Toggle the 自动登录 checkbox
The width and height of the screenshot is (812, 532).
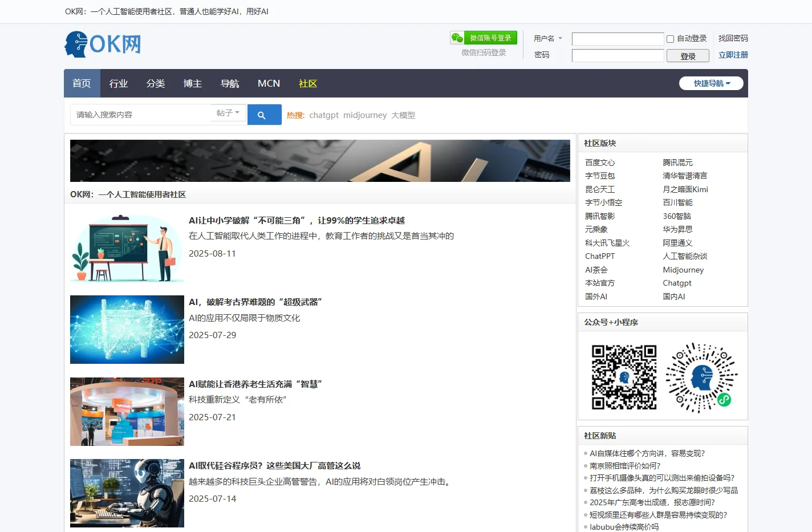[x=670, y=39]
